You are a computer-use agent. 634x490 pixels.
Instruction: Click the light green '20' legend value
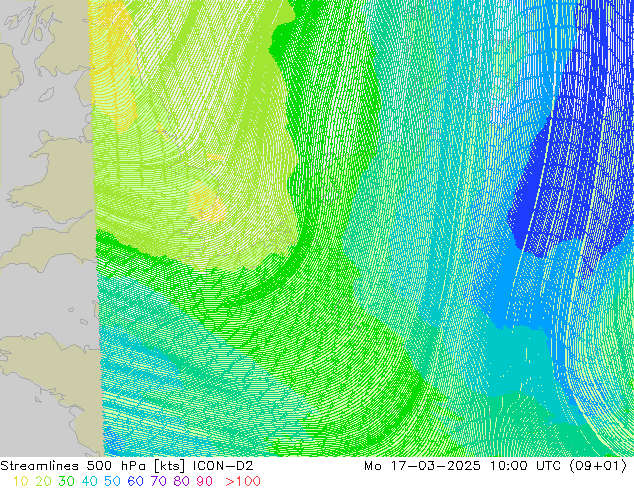[43, 482]
